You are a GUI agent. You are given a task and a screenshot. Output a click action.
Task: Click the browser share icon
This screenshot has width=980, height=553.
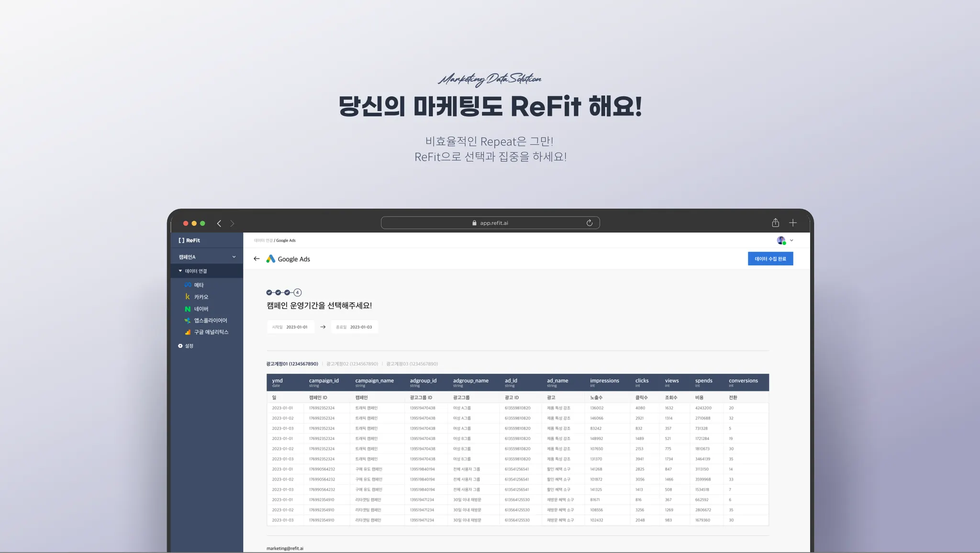775,223
